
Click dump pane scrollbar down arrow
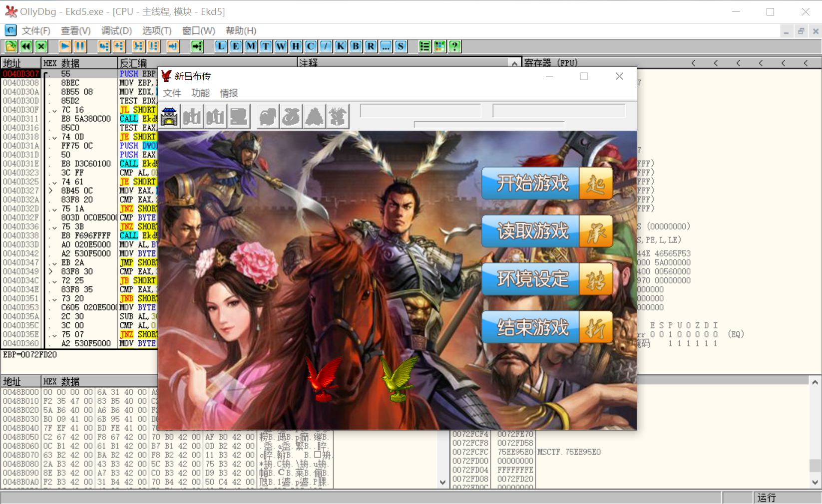(442, 483)
